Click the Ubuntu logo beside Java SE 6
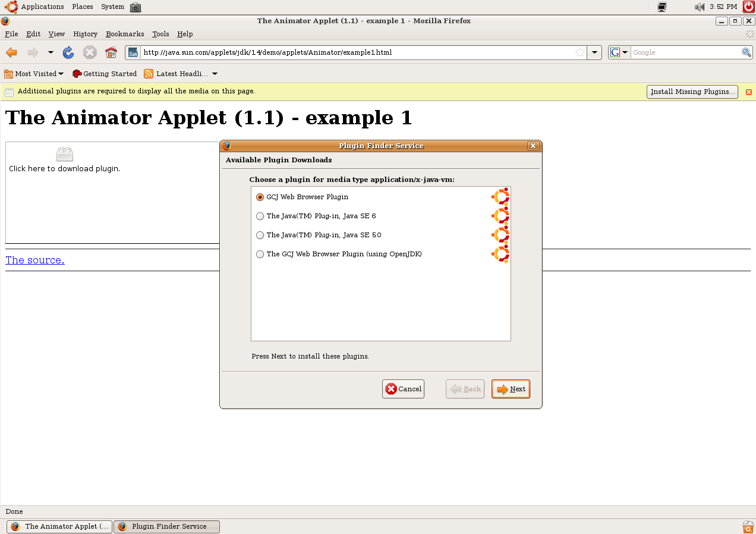Screen dimensions: 756x534 [500, 216]
